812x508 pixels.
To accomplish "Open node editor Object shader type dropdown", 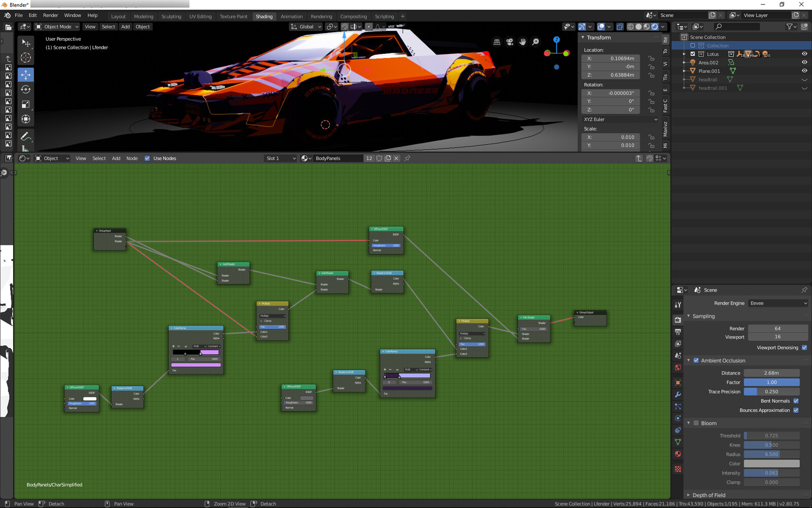I will tap(51, 158).
